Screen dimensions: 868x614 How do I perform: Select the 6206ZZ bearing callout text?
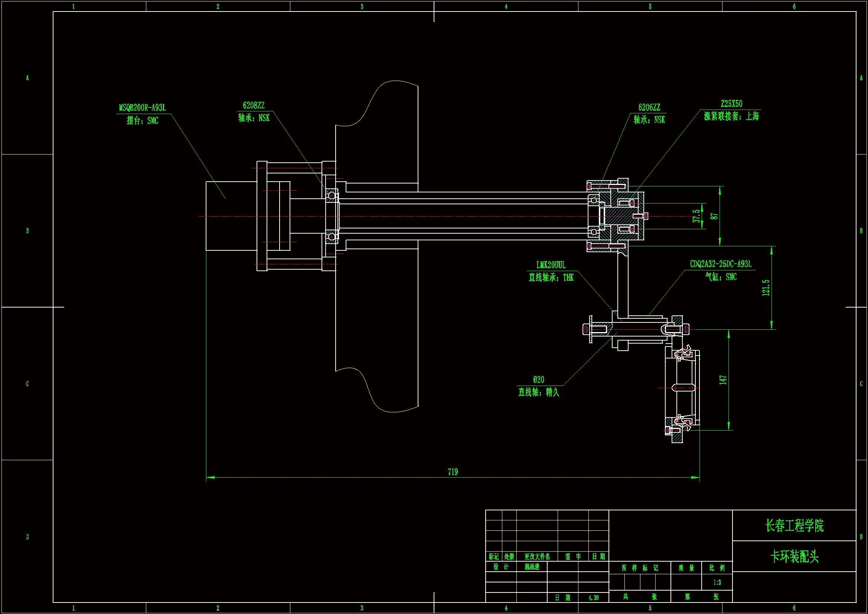click(649, 107)
